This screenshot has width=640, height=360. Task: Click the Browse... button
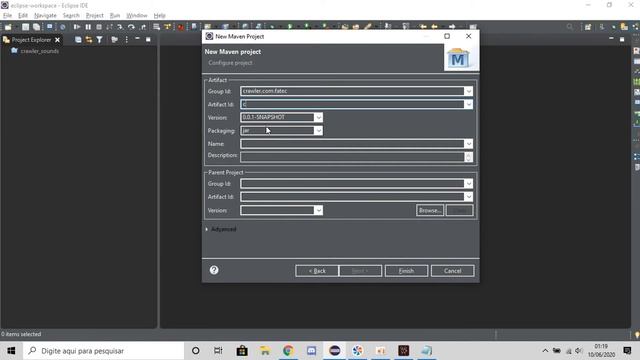(430, 210)
